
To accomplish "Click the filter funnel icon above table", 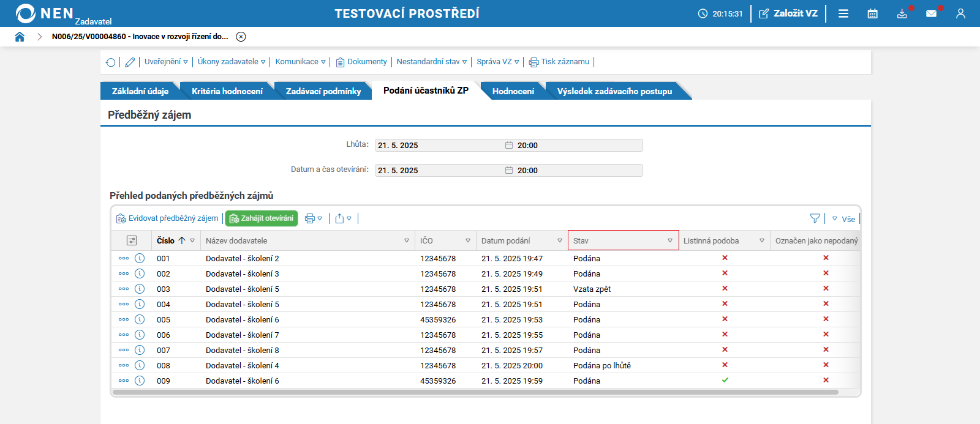I will point(815,218).
